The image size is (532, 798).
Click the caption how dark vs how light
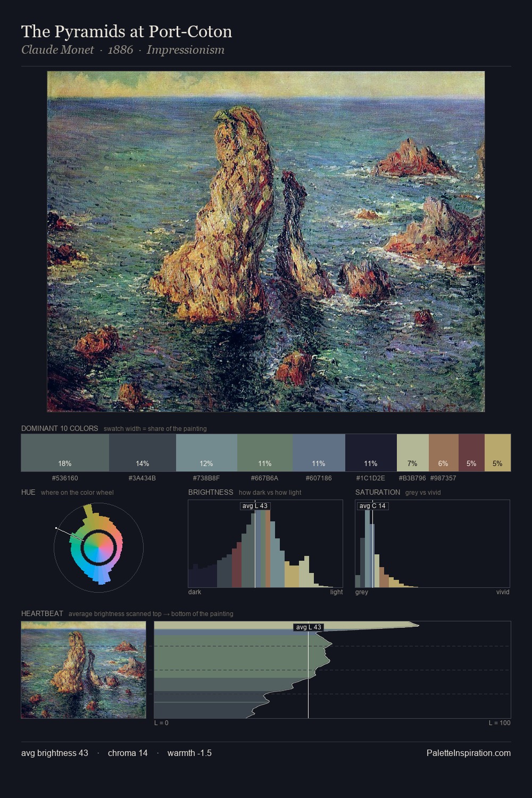click(x=270, y=493)
